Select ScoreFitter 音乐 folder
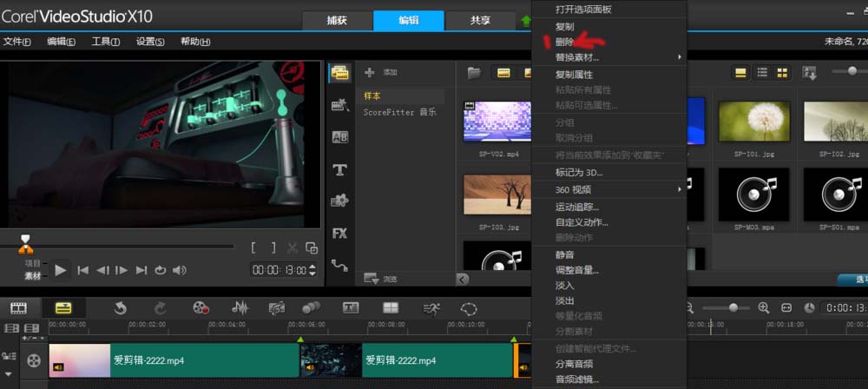 coord(399,112)
